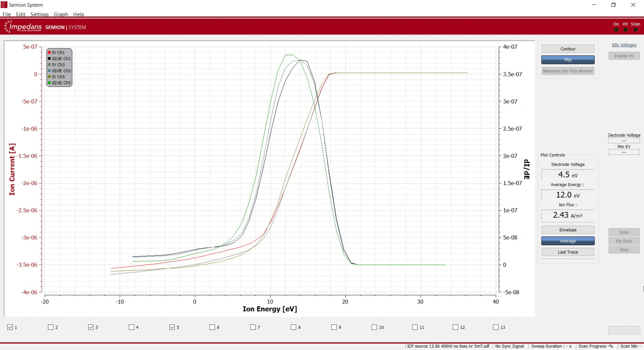Select the Envelope plot button

[x=568, y=230]
